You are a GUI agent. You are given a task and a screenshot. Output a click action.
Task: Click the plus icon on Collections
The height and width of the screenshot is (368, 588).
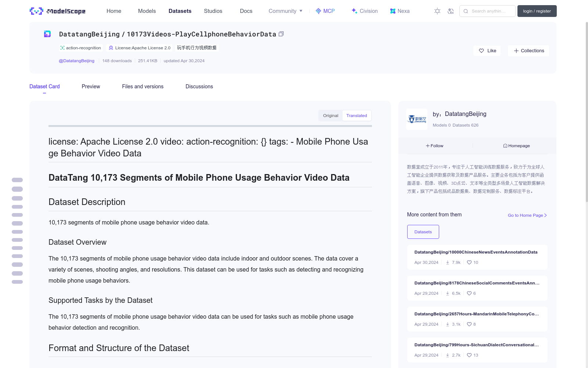516,51
